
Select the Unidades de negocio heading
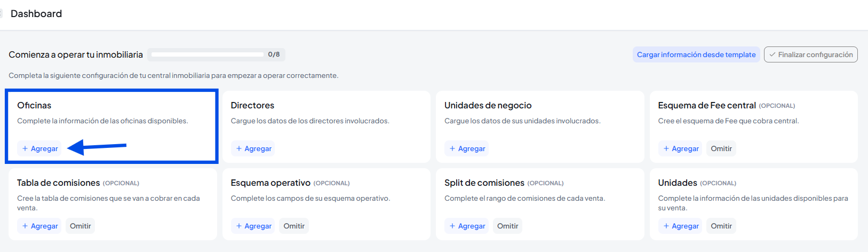[488, 105]
